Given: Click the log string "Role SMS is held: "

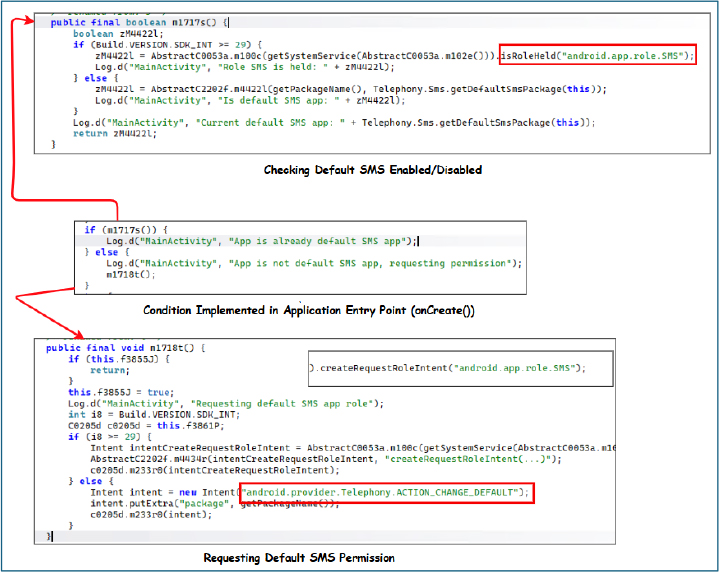Looking at the screenshot, I should pyautogui.click(x=272, y=67).
